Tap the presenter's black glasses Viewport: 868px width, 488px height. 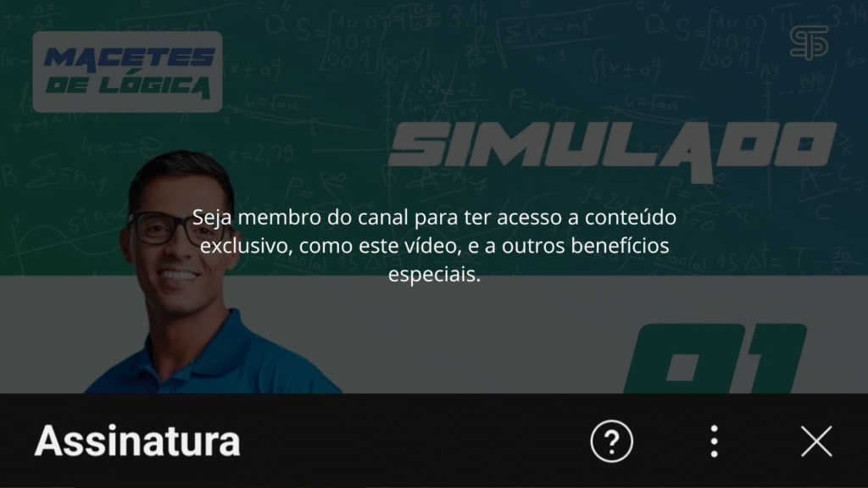click(x=175, y=228)
